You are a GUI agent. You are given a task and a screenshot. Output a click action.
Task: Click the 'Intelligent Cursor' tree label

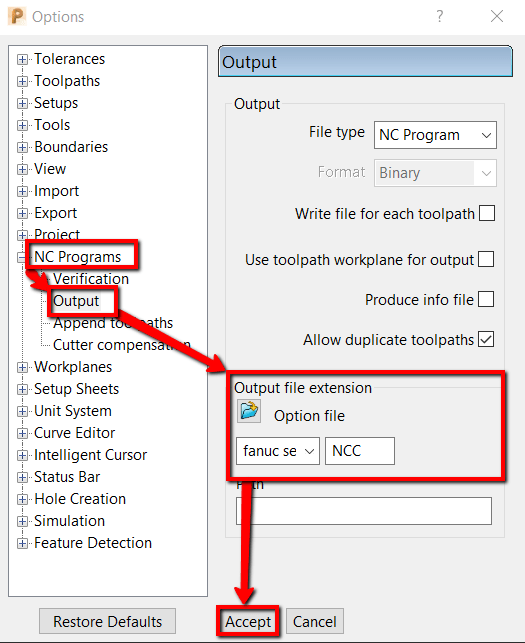pyautogui.click(x=90, y=455)
